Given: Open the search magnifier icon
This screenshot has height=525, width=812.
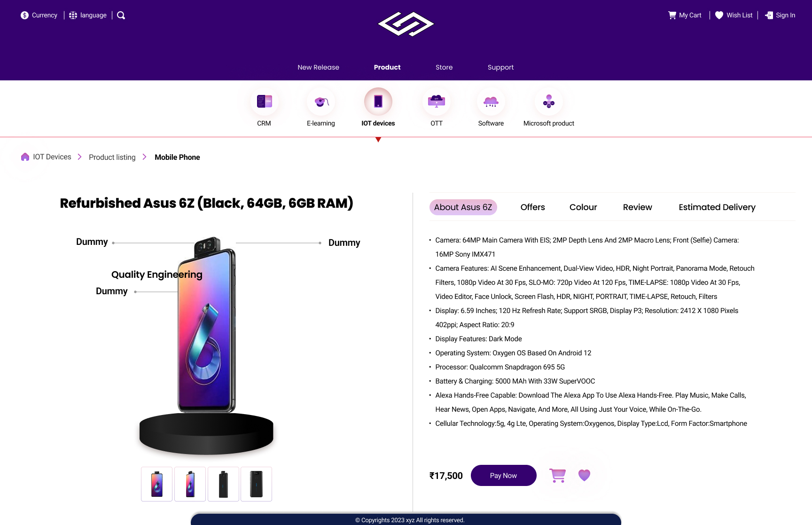Looking at the screenshot, I should pyautogui.click(x=121, y=16).
